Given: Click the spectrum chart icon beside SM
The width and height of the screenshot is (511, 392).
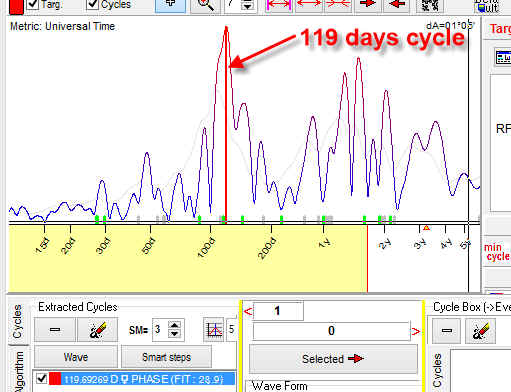Looking at the screenshot, I should pyautogui.click(x=214, y=329).
